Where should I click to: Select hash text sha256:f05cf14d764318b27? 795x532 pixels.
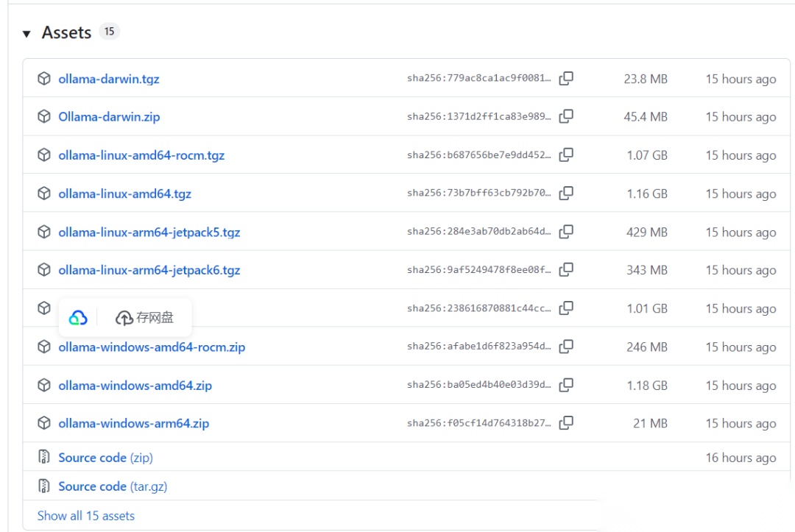pyautogui.click(x=478, y=423)
